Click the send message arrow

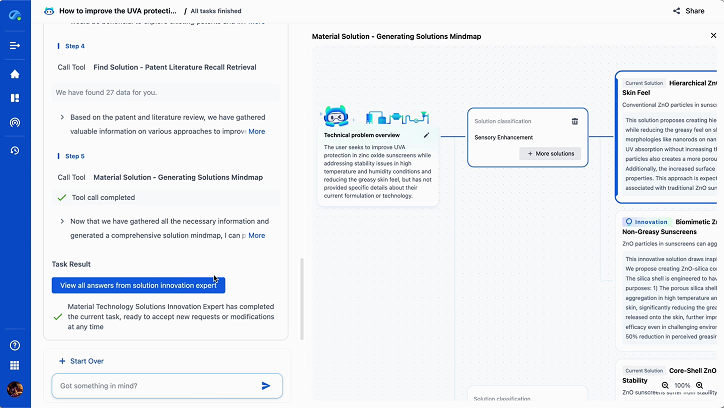266,386
